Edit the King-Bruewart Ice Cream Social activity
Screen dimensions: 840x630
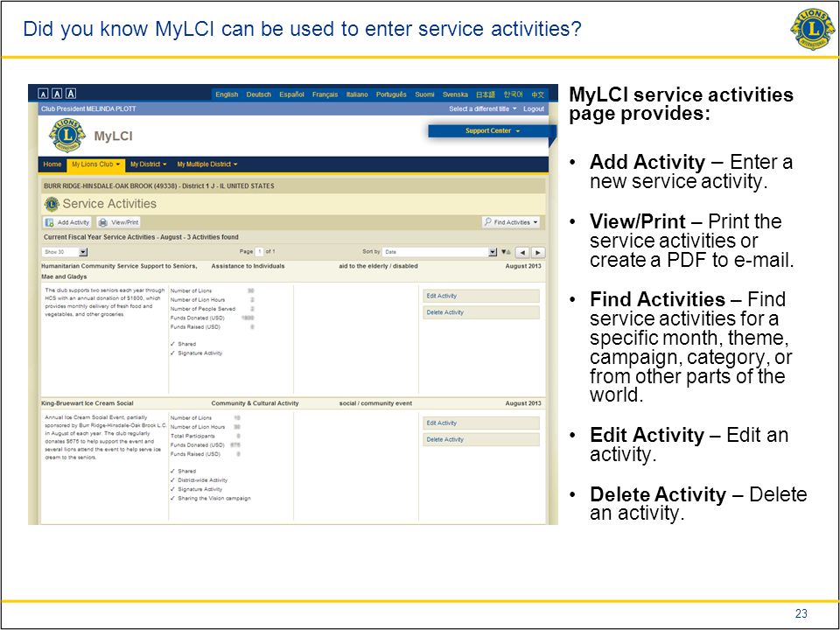pyautogui.click(x=480, y=423)
